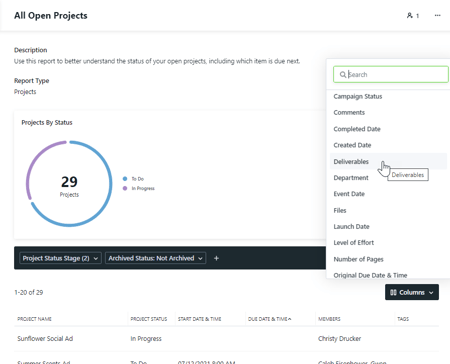Select Number of Pages from the column list
Viewport: 450px width, 364px height.
tap(358, 259)
